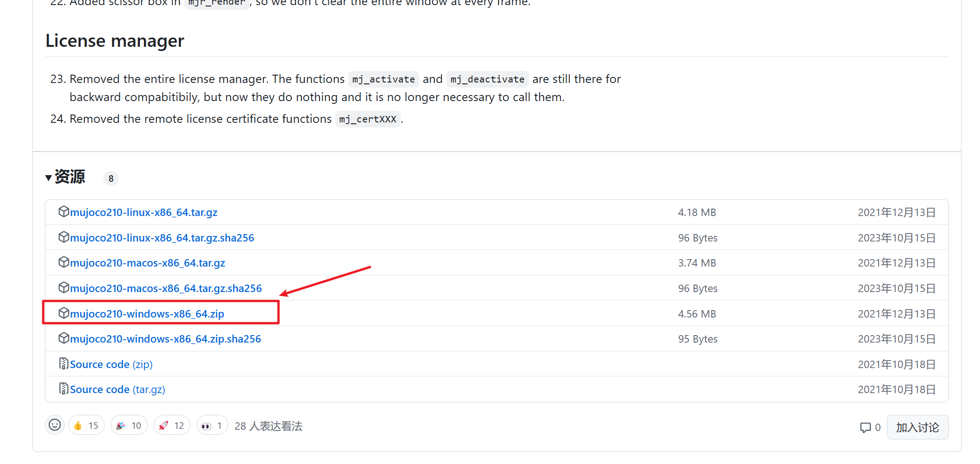Toggle the eyes reaction with 1

(212, 426)
